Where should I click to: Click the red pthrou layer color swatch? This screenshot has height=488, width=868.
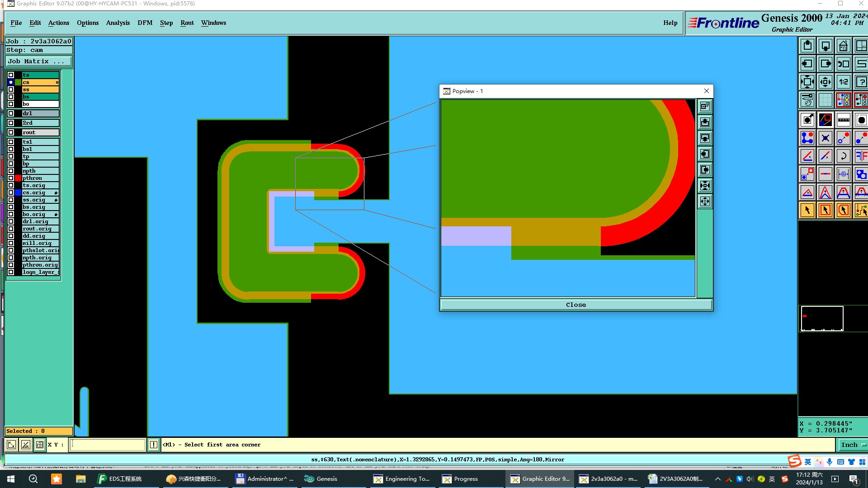pos(18,178)
